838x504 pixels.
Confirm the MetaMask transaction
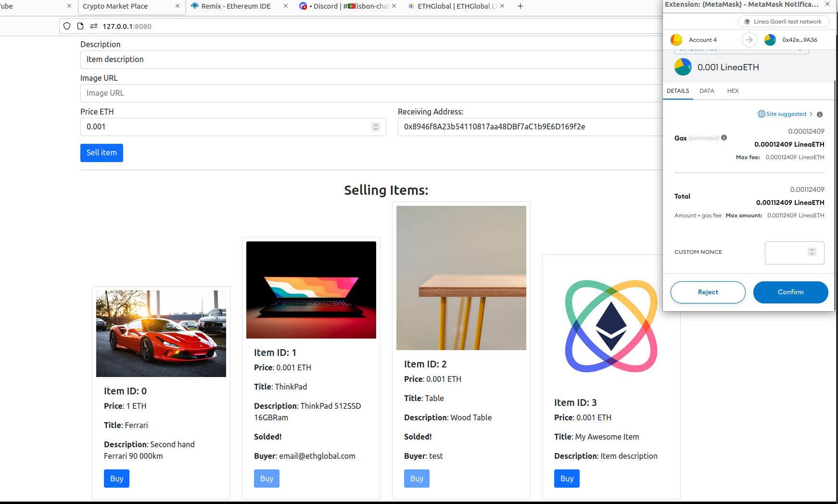(790, 292)
